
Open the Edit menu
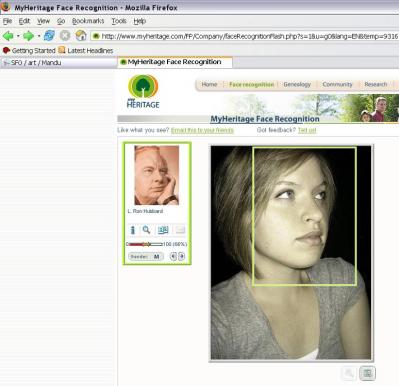tap(24, 21)
